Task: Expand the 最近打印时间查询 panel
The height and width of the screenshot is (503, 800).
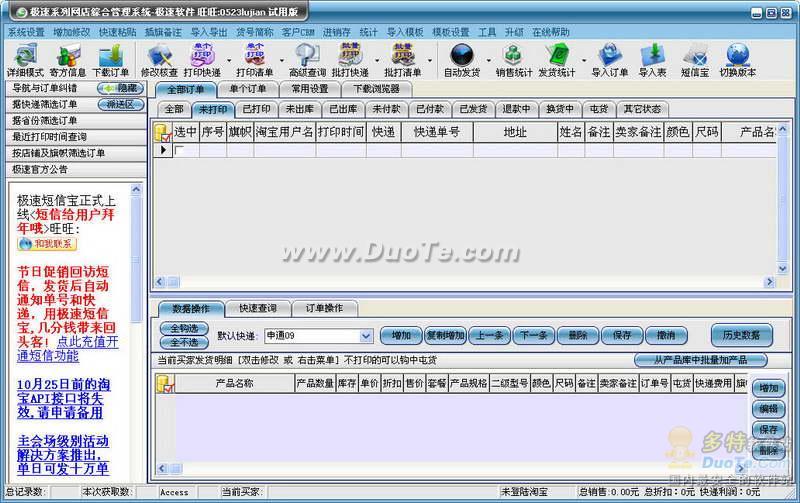Action: 76,137
